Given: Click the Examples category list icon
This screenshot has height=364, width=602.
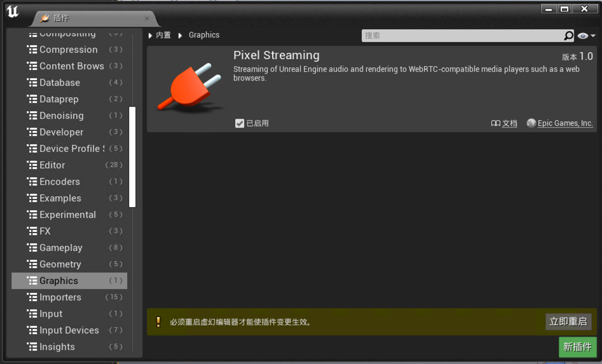Looking at the screenshot, I should [32, 198].
